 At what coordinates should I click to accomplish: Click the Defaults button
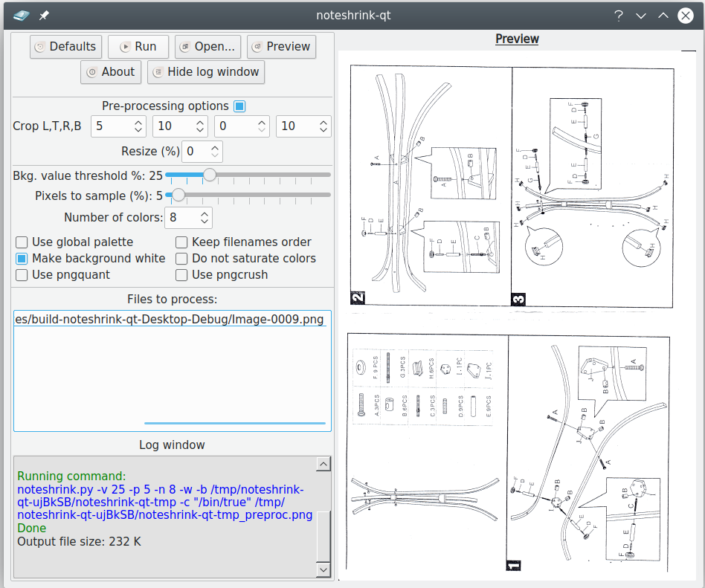coord(65,47)
